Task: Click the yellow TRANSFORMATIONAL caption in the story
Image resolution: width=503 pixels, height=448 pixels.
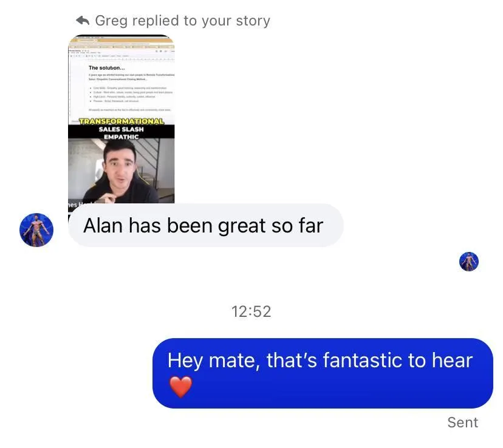Action: 121,121
